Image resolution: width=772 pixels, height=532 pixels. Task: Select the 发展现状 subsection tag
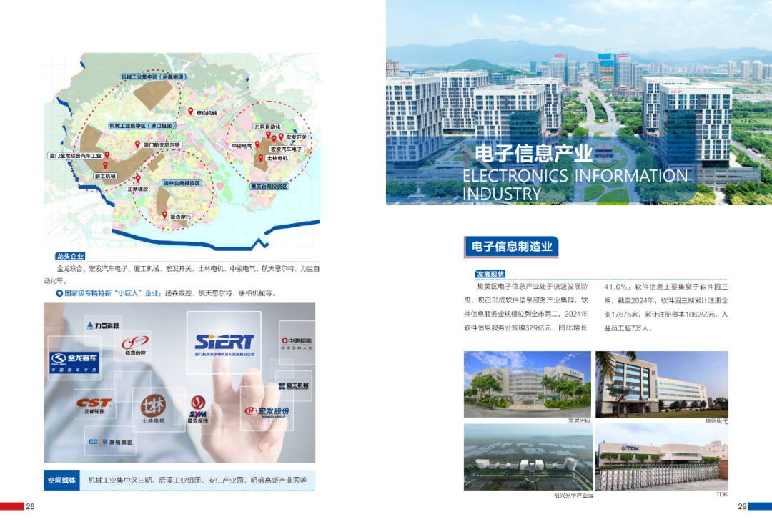(490, 274)
